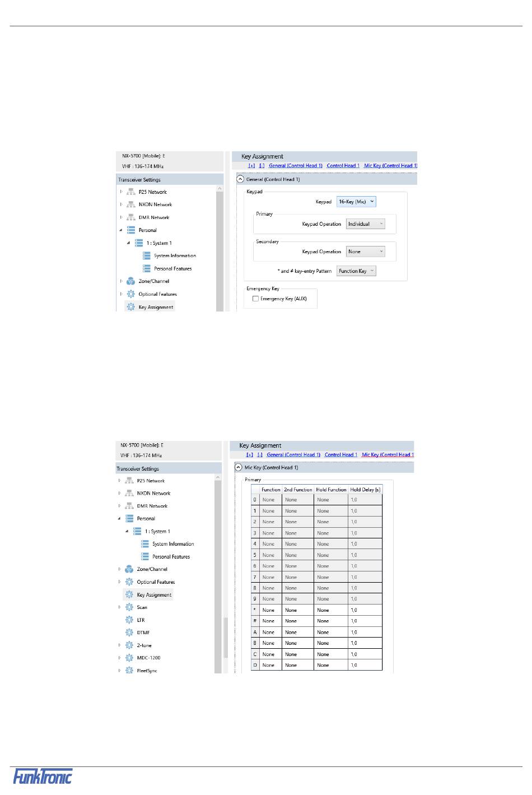Image resolution: width=532 pixels, height=795 pixels.
Task: Open the Primary Keypad Operation Individual dropdown
Action: coord(365,224)
